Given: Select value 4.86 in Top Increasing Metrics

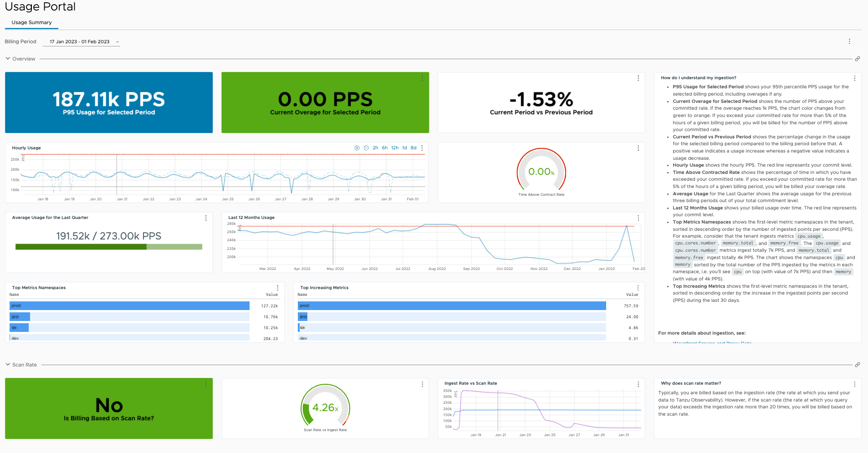Looking at the screenshot, I should tap(633, 328).
